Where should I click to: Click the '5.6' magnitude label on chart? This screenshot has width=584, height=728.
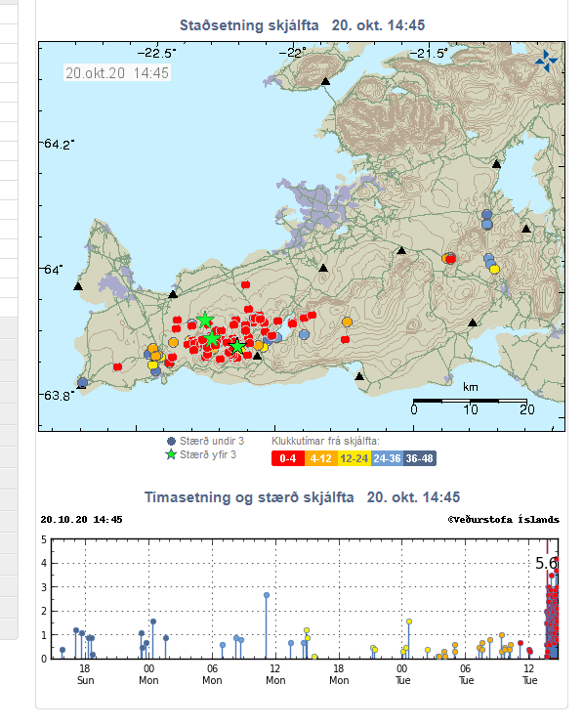(546, 563)
